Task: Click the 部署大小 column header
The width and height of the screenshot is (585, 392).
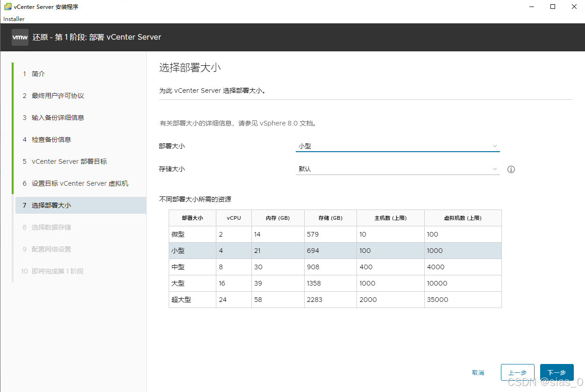Action: coord(193,218)
